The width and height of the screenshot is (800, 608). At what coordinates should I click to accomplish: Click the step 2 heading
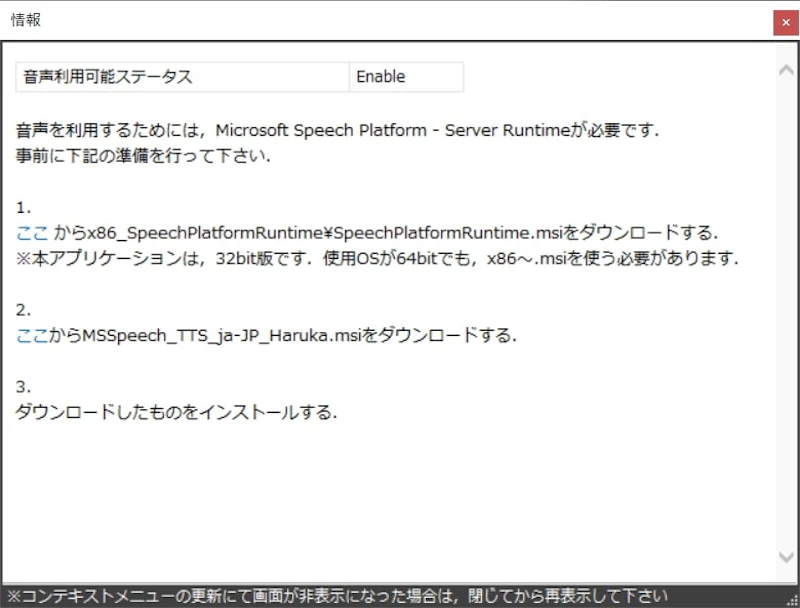(x=20, y=309)
